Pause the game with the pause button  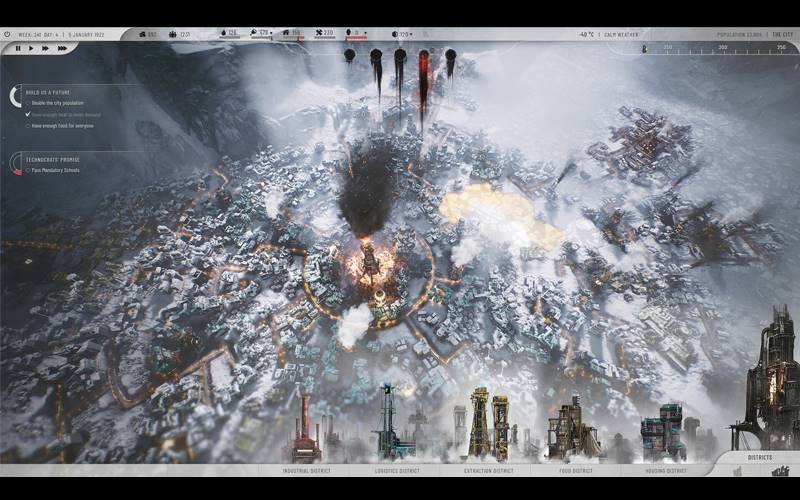(18, 48)
